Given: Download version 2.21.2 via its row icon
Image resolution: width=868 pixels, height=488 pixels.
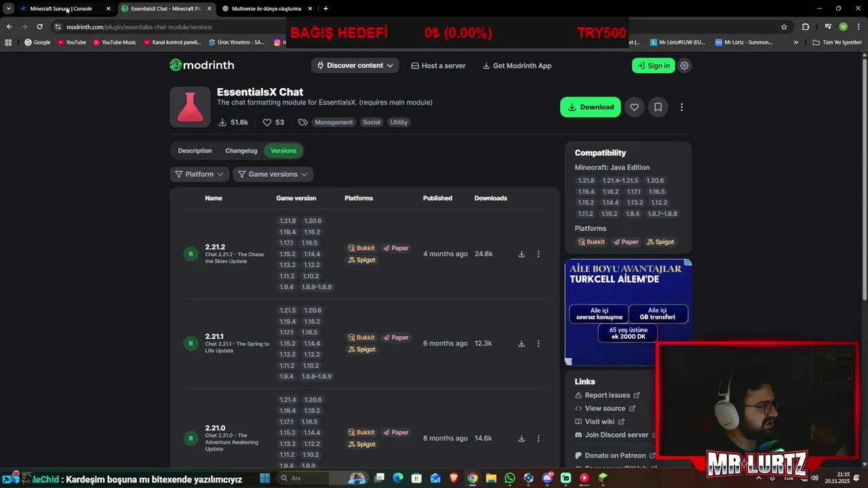Looking at the screenshot, I should (521, 254).
